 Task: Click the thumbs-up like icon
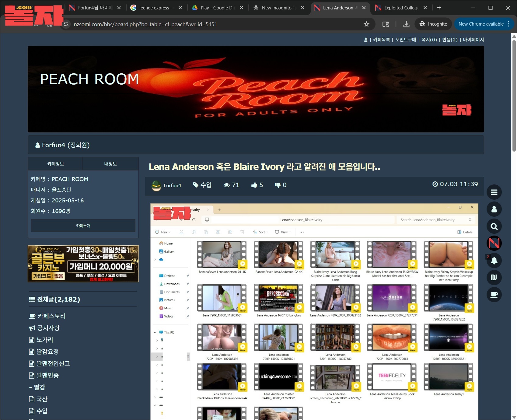tap(254, 185)
